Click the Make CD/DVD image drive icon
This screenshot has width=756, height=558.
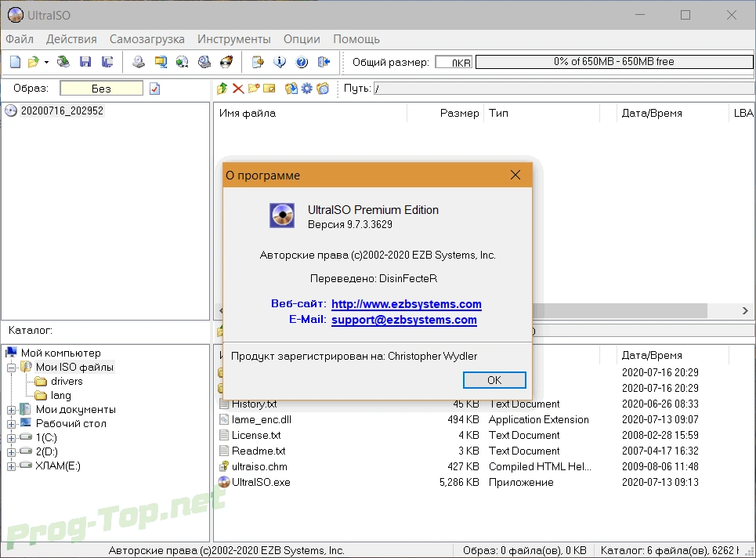click(139, 62)
